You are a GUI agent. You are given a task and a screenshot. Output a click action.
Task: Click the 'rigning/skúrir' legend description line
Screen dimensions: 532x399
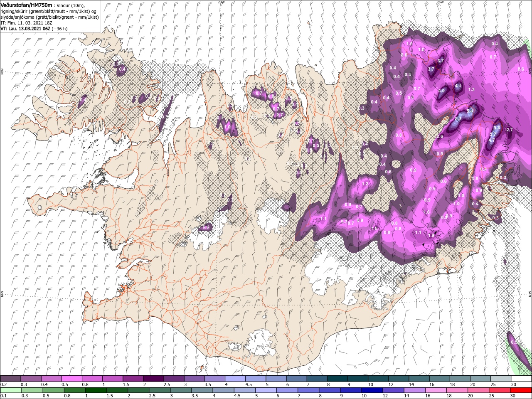pos(48,11)
